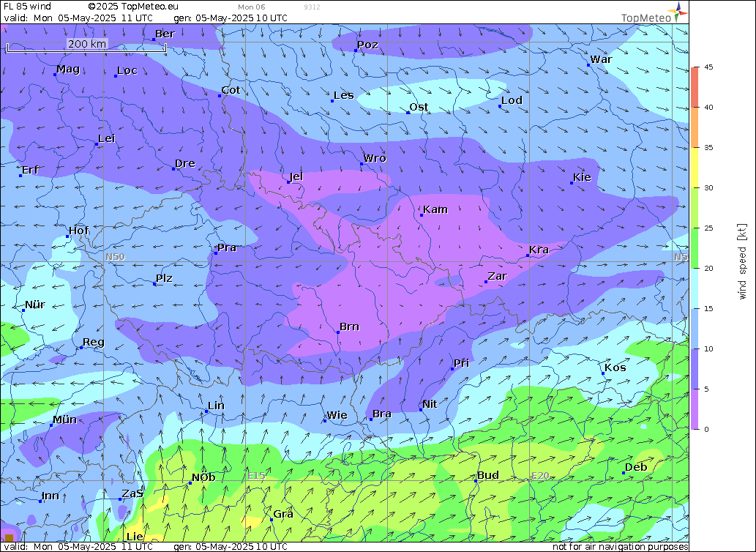Select the Lie city label
The width and height of the screenshot is (756, 552).
tap(135, 537)
